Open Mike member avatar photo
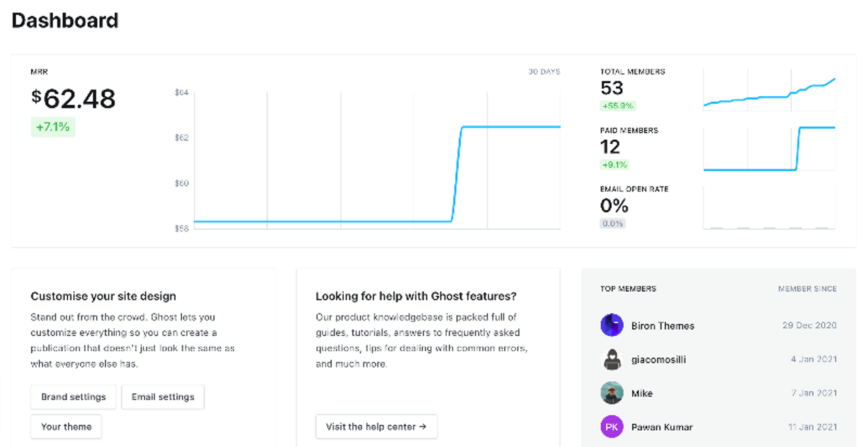 coord(612,393)
